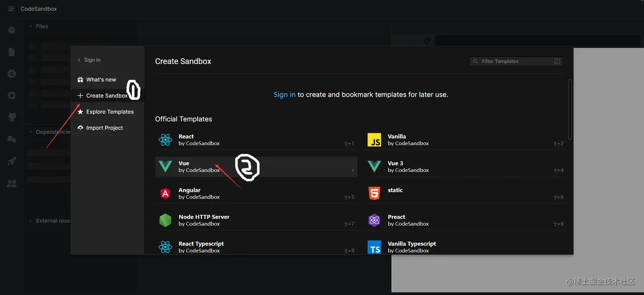This screenshot has width=644, height=295.
Task: Click the Node HTTP Server hexagon icon
Action: click(165, 220)
